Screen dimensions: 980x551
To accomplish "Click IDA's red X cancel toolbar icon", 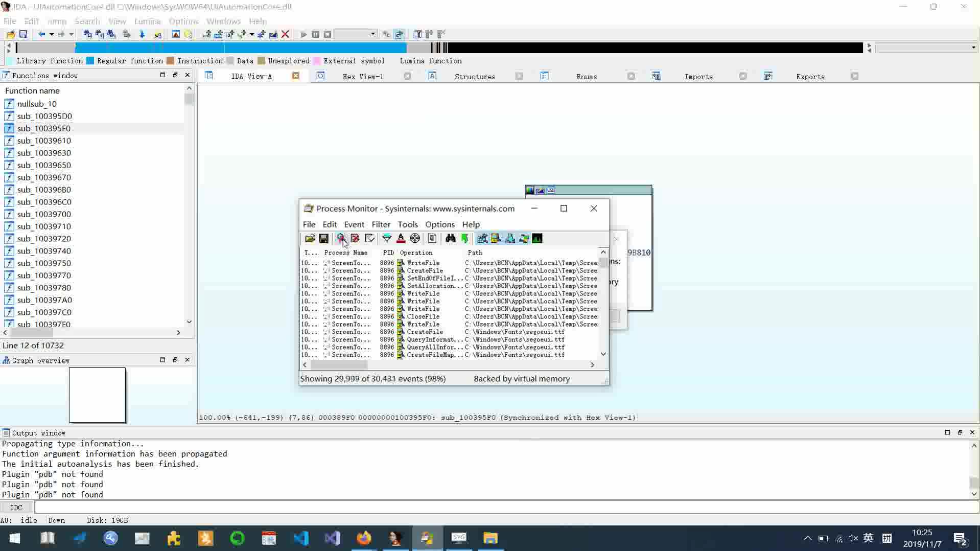I will tap(286, 34).
